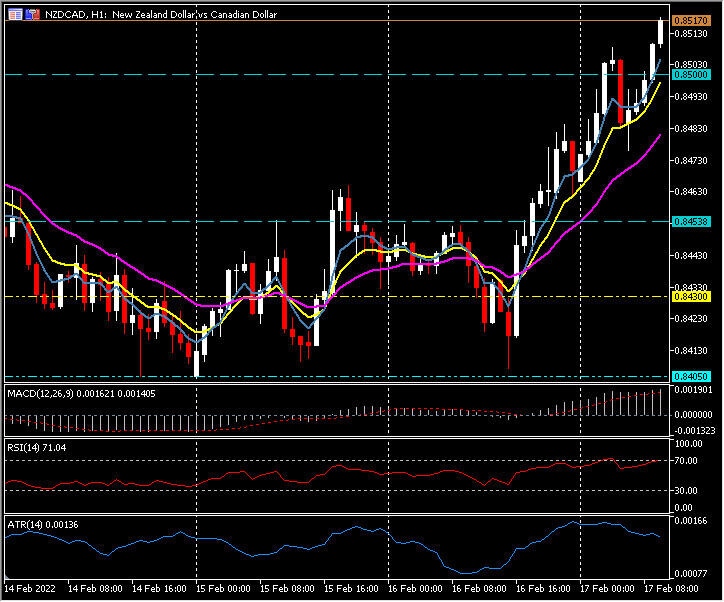
Task: Click the 17 Feb 08:00 time label
Action: 671,589
